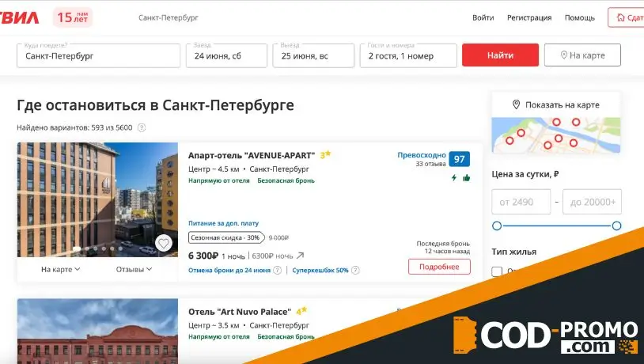Click the map preview thumbnail

(556, 135)
